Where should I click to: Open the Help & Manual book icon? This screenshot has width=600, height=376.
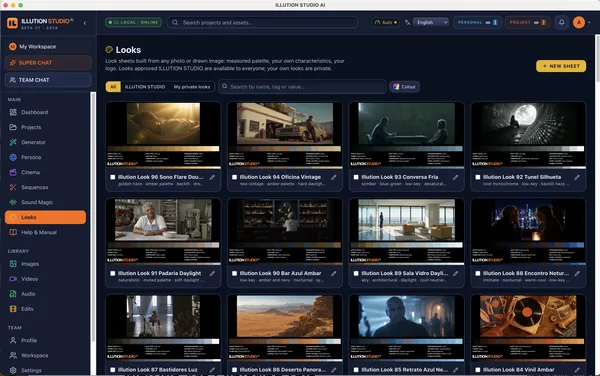click(13, 232)
